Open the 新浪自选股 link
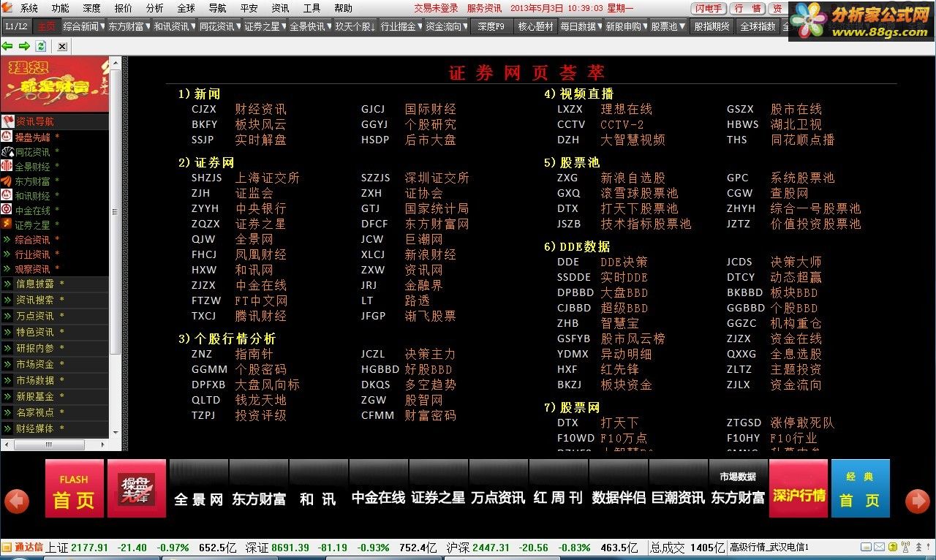This screenshot has width=936, height=560. point(633,178)
